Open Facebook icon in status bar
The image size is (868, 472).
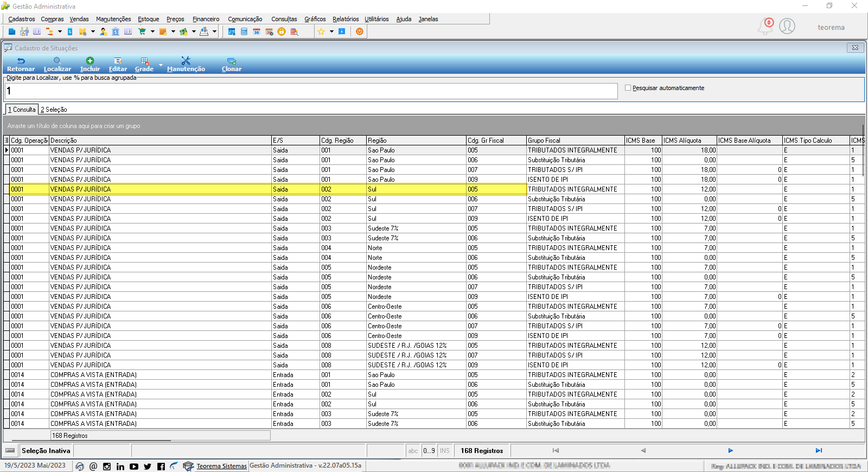[161, 467]
